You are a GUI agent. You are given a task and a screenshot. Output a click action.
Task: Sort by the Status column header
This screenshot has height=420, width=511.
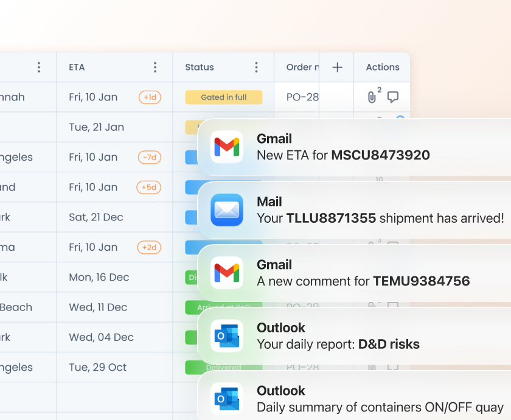tap(200, 67)
